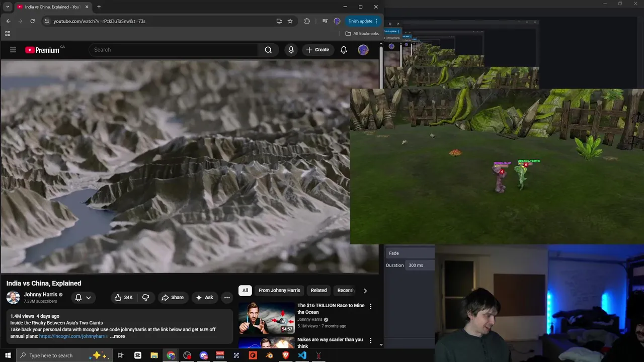
Task: Click the 1.4M views text
Action: click(x=22, y=316)
